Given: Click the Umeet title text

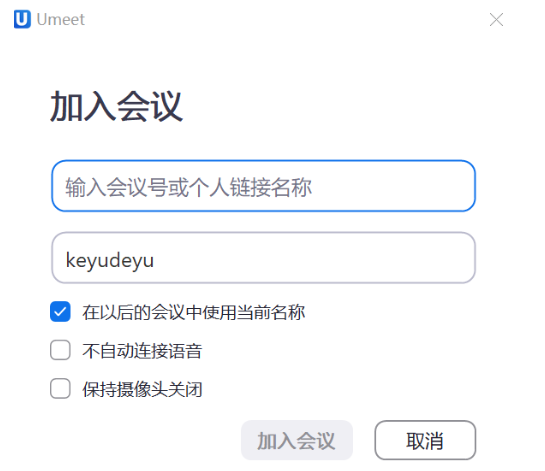Looking at the screenshot, I should [x=60, y=19].
